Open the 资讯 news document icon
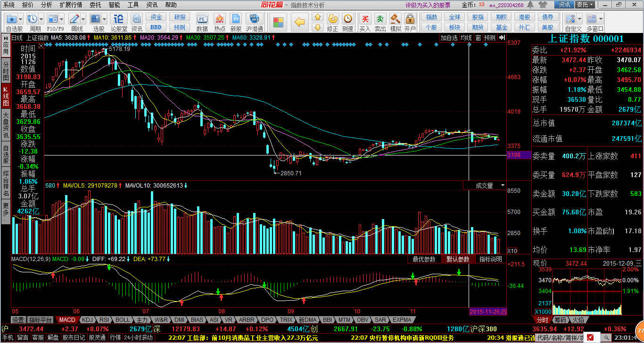The height and width of the screenshot is (343, 644). coord(137,19)
